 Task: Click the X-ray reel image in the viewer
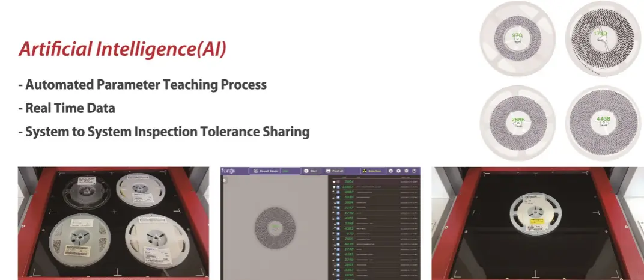pyautogui.click(x=274, y=226)
